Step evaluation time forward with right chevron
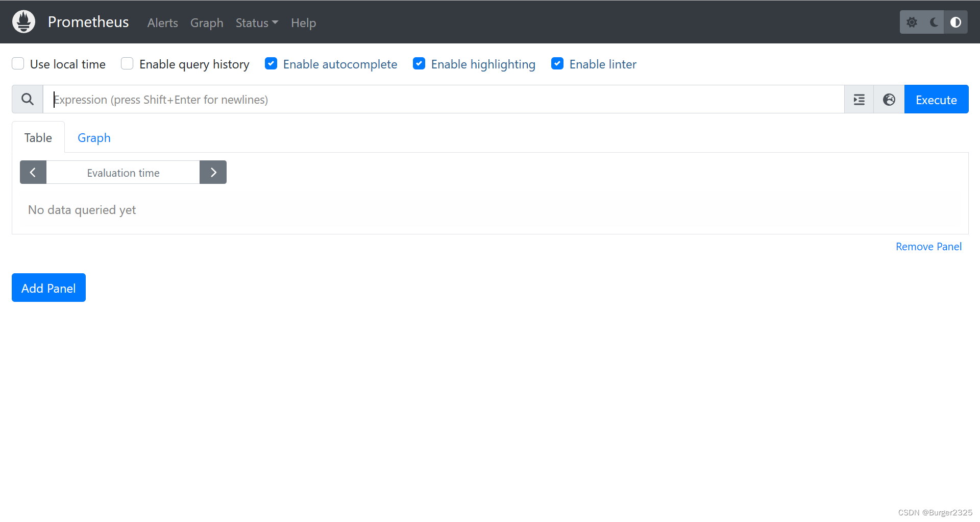The height and width of the screenshot is (522, 980). pos(213,173)
